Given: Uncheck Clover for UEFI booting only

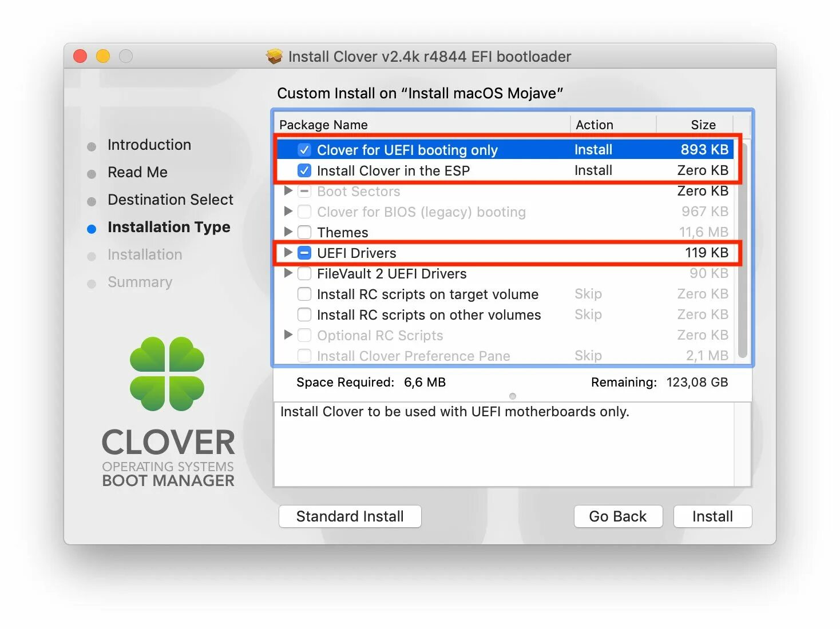Looking at the screenshot, I should (304, 150).
